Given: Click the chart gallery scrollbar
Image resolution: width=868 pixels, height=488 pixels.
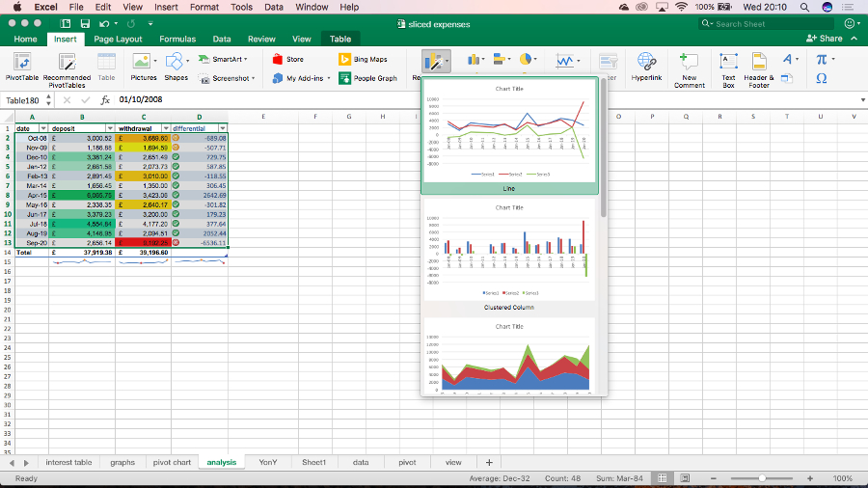Looking at the screenshot, I should pyautogui.click(x=604, y=149).
